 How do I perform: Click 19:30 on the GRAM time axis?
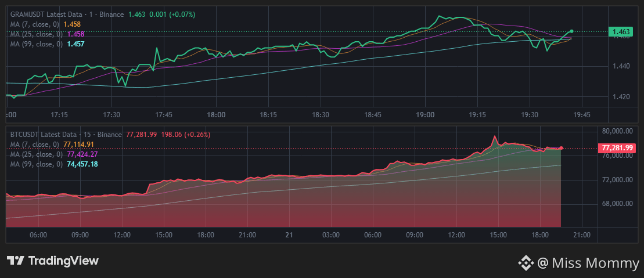(x=530, y=115)
